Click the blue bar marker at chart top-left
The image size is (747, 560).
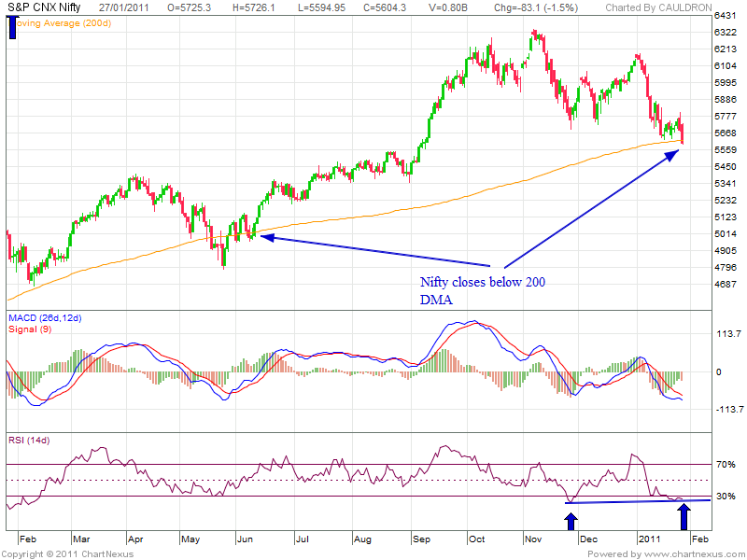coord(13,27)
